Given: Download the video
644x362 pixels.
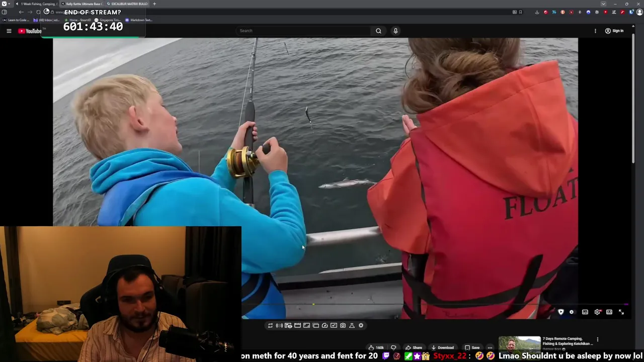Looking at the screenshot, I should click(443, 347).
